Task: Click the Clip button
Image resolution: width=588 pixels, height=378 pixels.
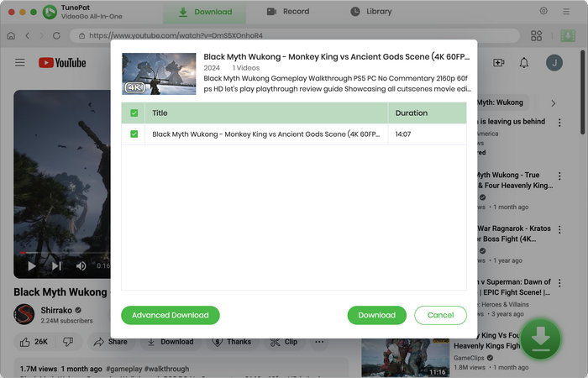Action: [x=284, y=342]
